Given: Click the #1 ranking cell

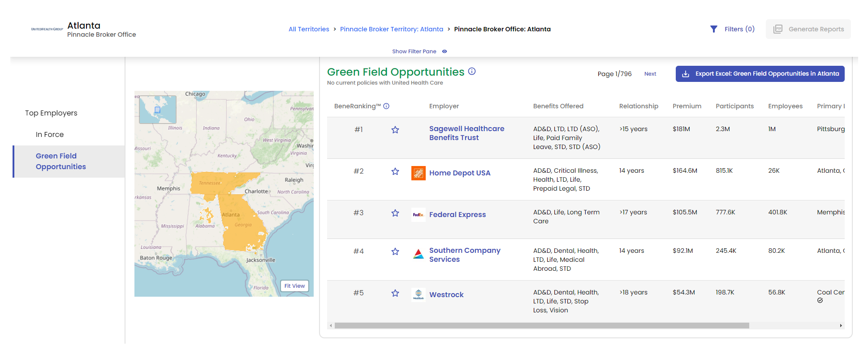Looking at the screenshot, I should (x=358, y=129).
